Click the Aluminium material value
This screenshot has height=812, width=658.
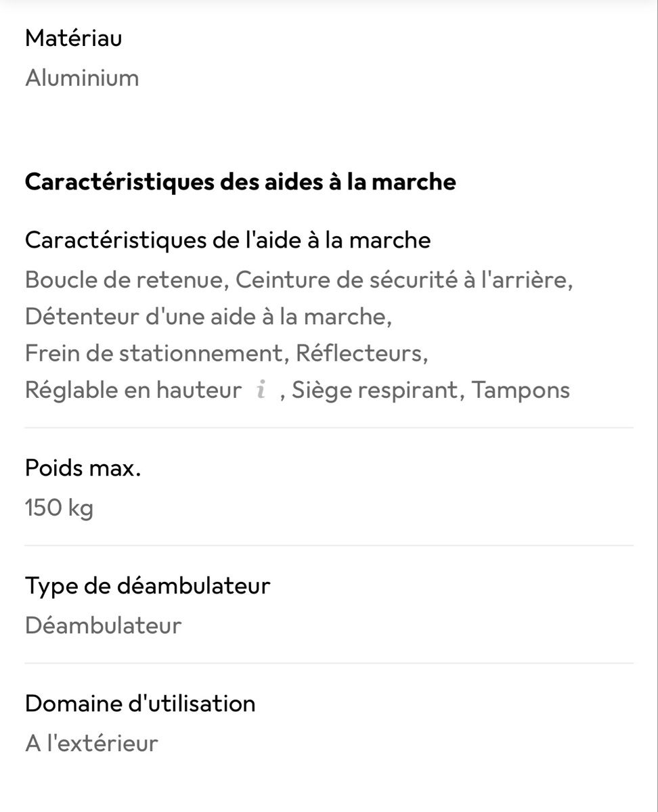[x=82, y=78]
